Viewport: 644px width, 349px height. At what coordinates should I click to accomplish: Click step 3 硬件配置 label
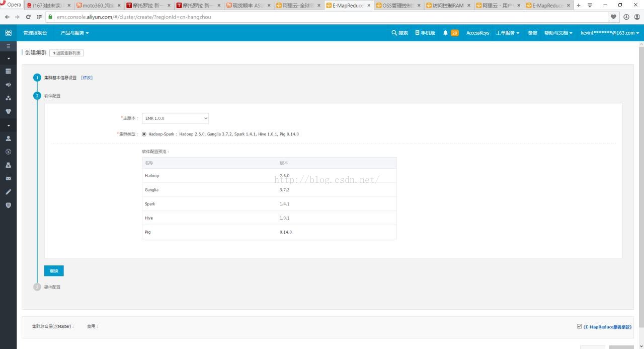[x=52, y=287]
